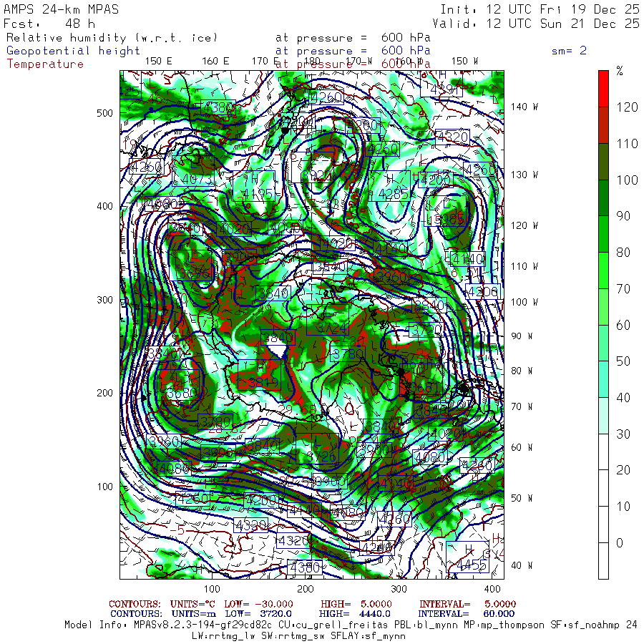644x644 pixels.
Task: Select the '110 W' longitude label
Action: point(525,267)
